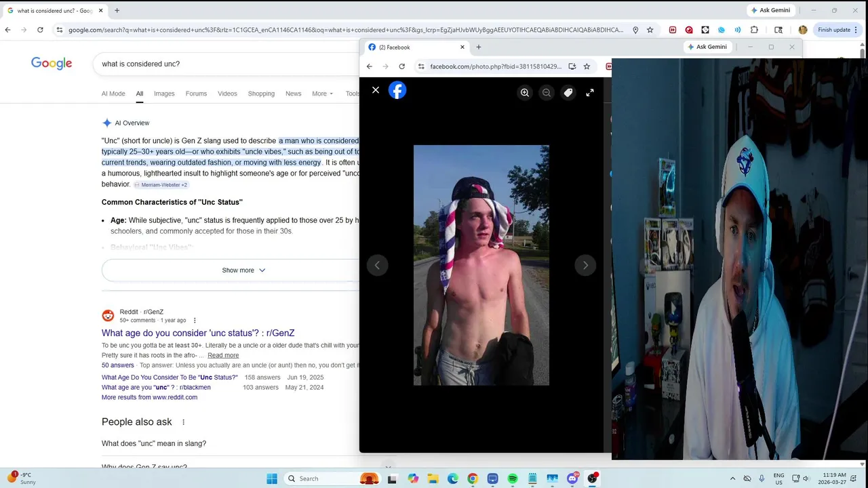
Task: Click the tag photo icon
Action: 568,93
